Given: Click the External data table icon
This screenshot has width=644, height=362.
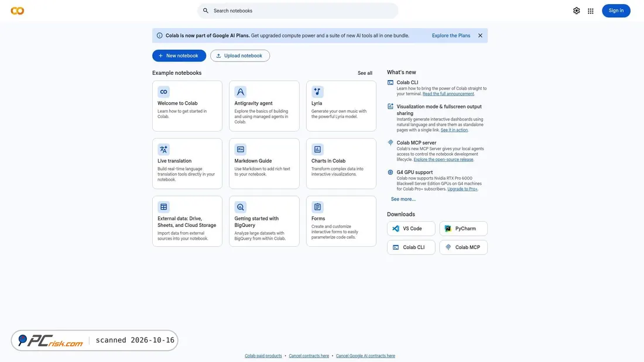Looking at the screenshot, I should 163,207.
